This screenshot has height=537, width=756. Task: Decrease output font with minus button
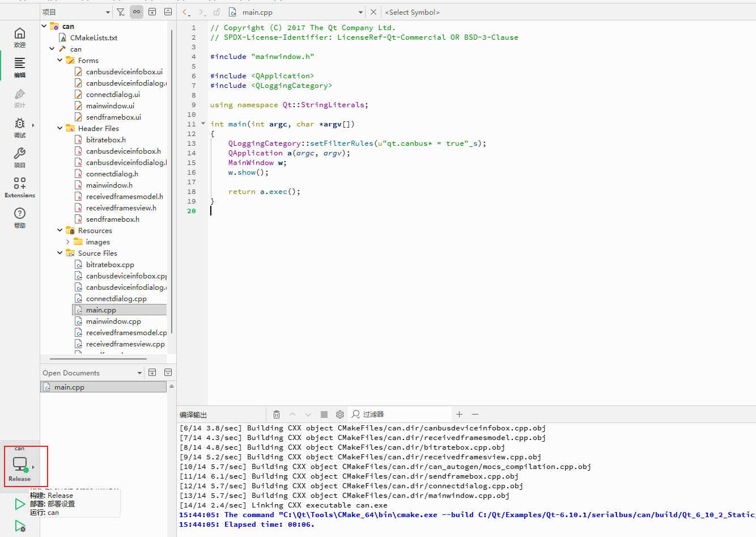475,415
